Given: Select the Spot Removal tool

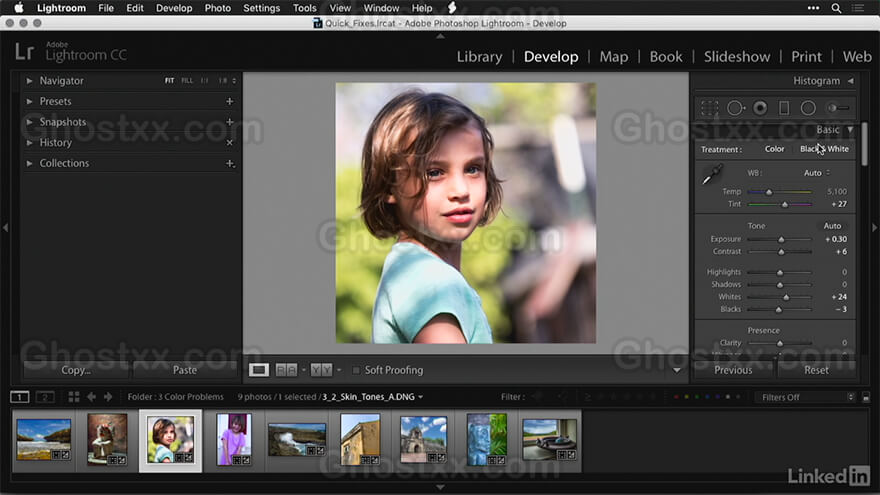Looking at the screenshot, I should tap(735, 108).
